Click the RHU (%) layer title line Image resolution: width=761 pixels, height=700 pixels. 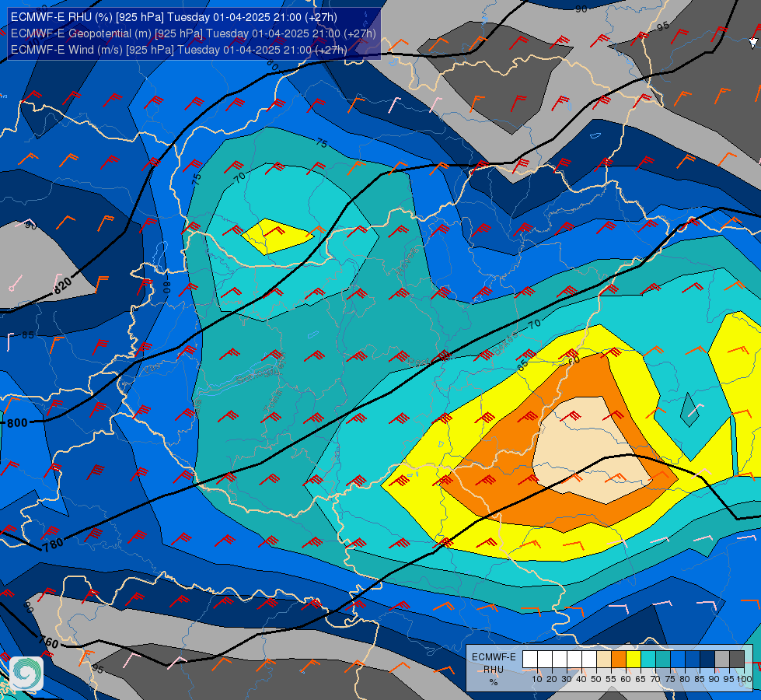[x=174, y=17]
